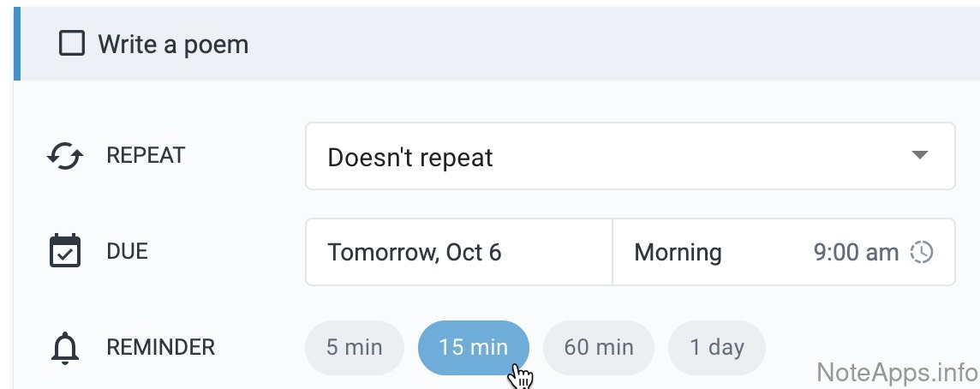Click the repeat dropdown arrow
980x389 pixels.
pos(919,156)
